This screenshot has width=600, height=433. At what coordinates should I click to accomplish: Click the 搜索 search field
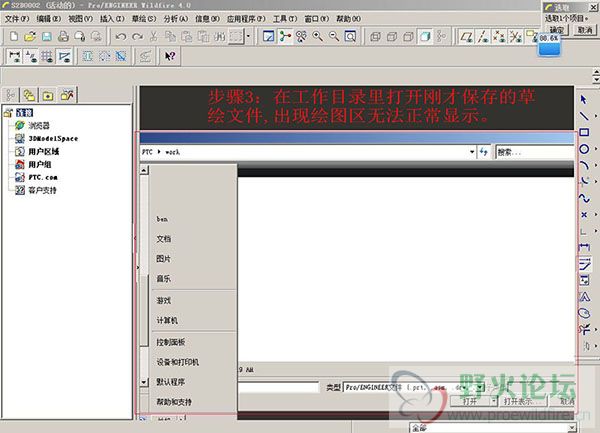535,152
